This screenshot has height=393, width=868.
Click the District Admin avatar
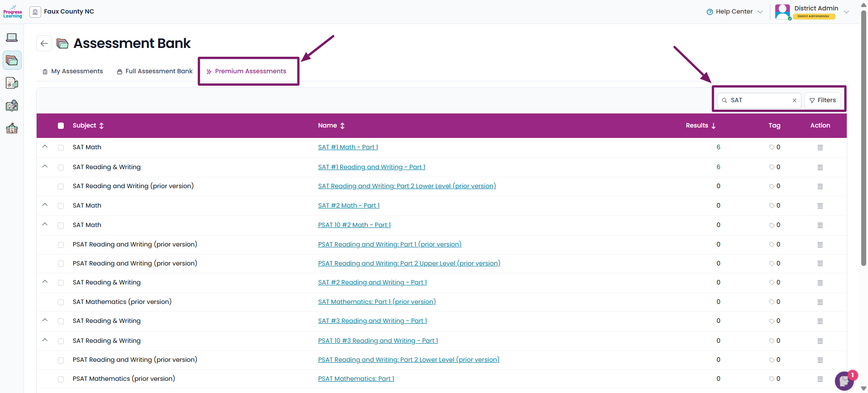783,12
